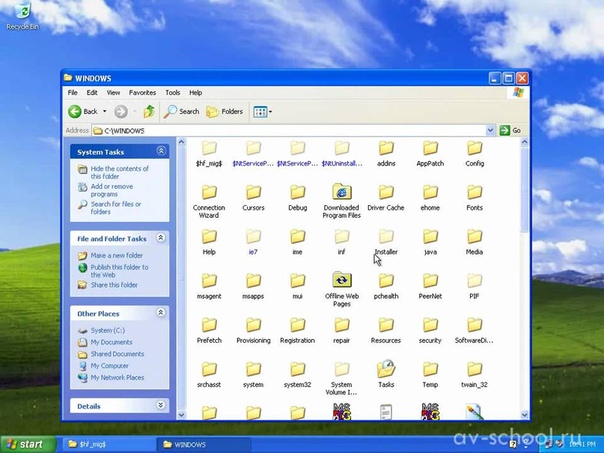The width and height of the screenshot is (604, 453).
Task: Select the twain_32 folder
Action: (x=475, y=375)
